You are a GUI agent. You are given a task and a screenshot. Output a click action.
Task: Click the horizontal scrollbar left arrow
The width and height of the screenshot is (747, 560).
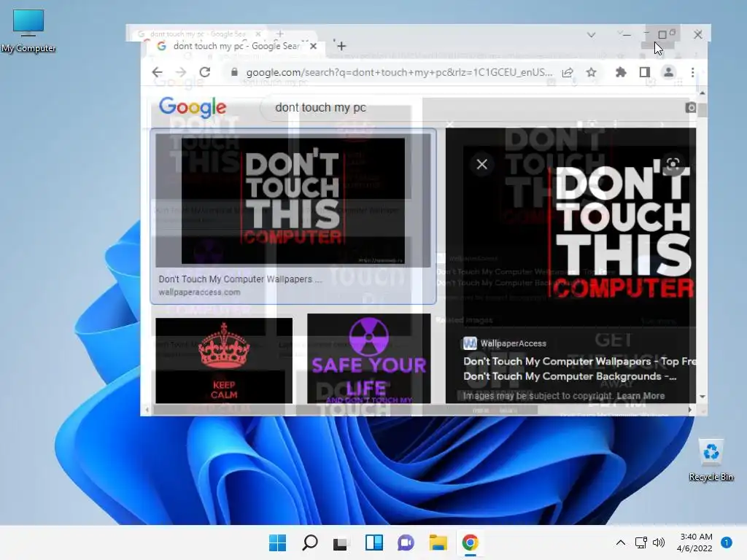147,409
